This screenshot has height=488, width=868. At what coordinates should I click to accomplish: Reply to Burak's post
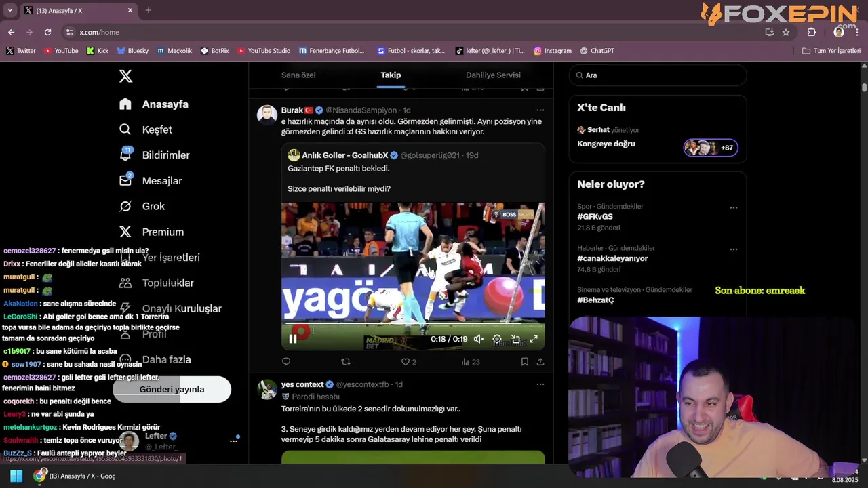(286, 362)
